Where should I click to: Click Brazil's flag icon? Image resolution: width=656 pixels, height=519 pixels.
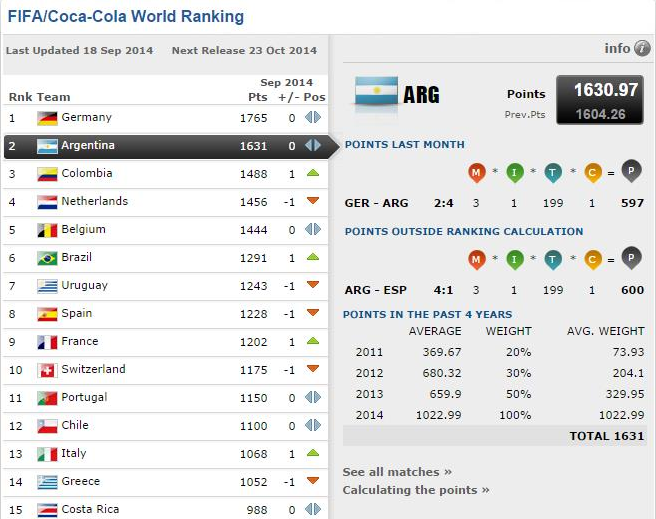[x=47, y=258]
